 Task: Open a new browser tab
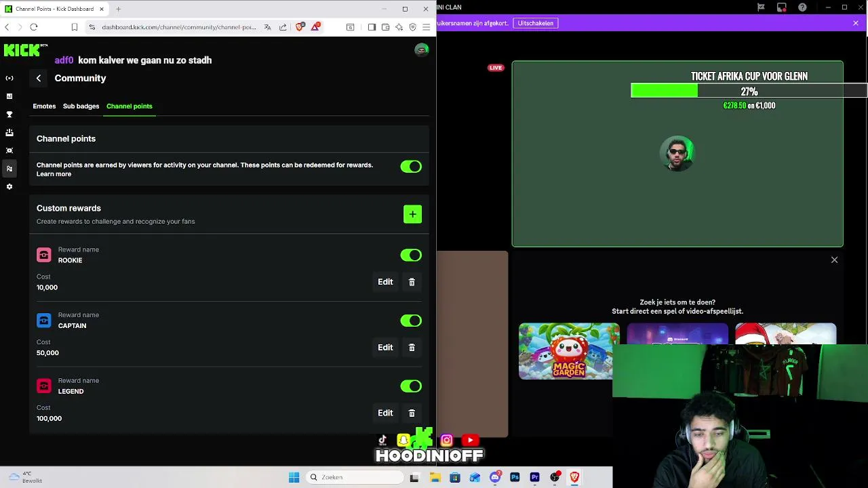(x=118, y=9)
